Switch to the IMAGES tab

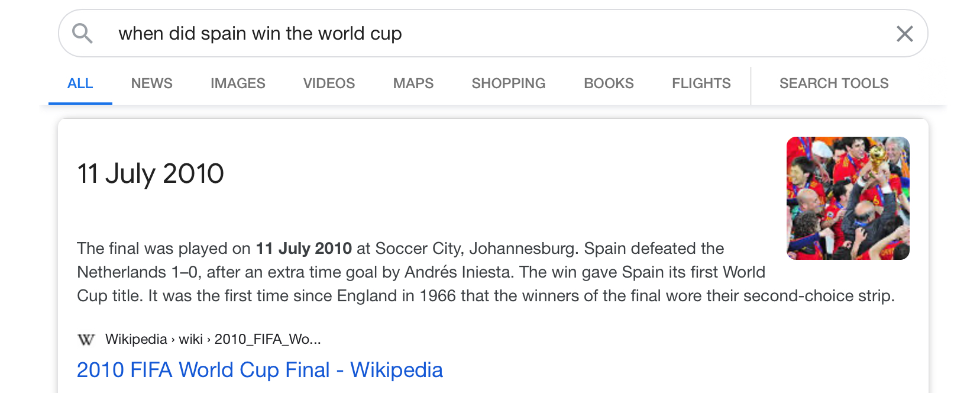[x=238, y=83]
